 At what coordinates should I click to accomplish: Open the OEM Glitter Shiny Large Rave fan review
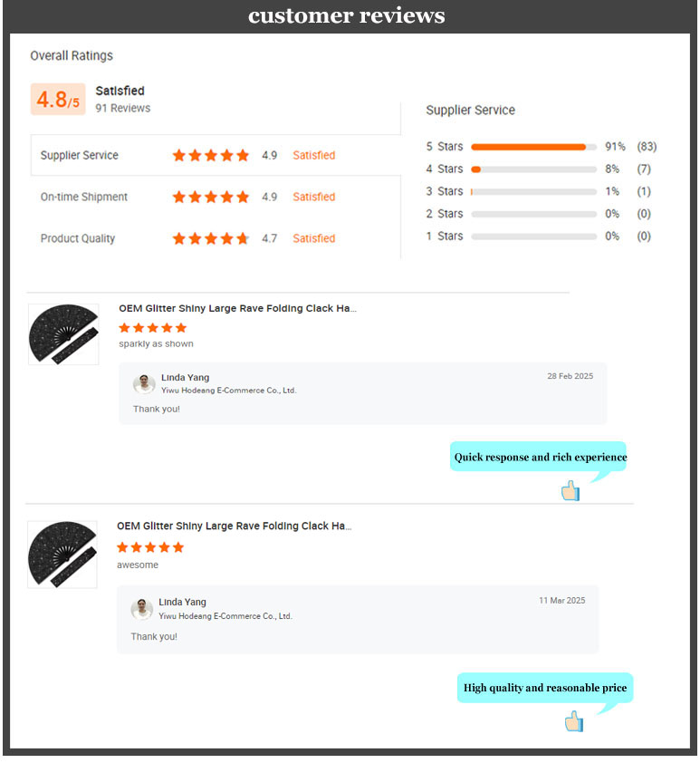pyautogui.click(x=235, y=308)
